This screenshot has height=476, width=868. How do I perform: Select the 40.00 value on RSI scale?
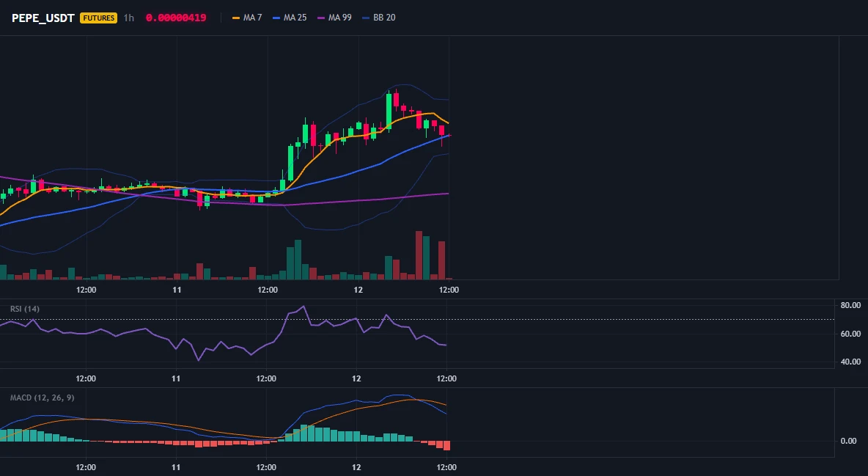[850, 362]
